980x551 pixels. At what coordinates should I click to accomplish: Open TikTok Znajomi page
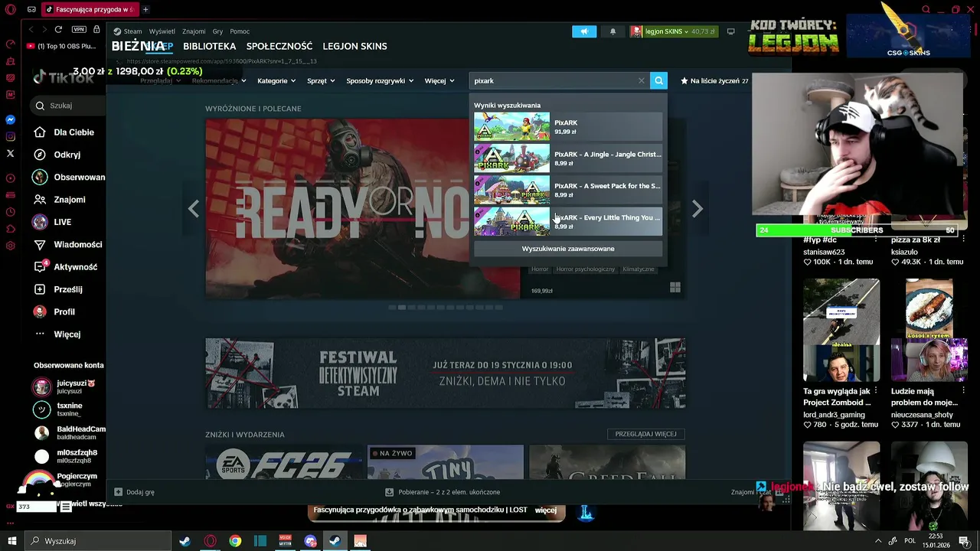(60, 200)
